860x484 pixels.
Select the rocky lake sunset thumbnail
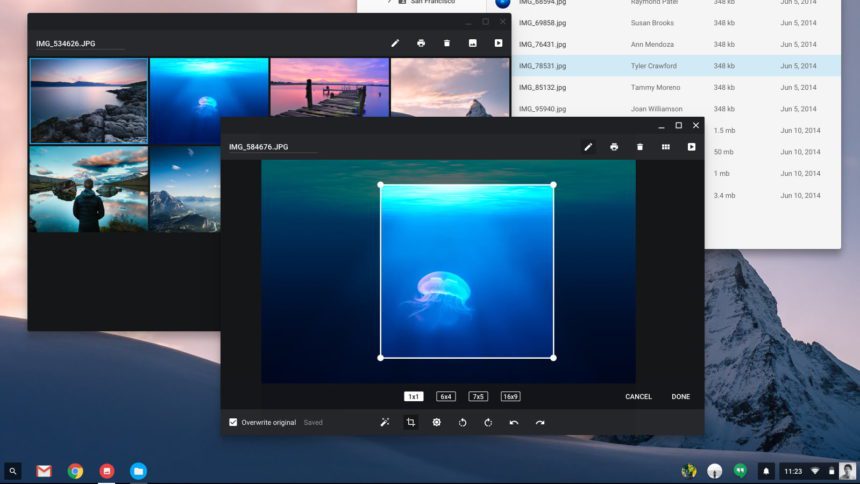(x=89, y=101)
